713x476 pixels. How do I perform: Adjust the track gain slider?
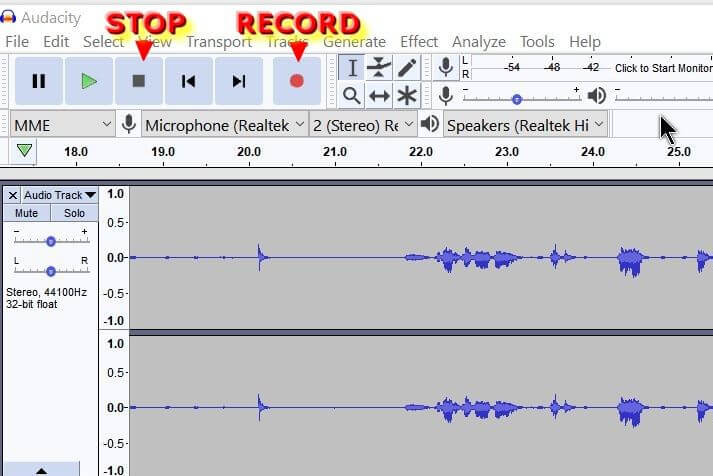click(x=51, y=241)
